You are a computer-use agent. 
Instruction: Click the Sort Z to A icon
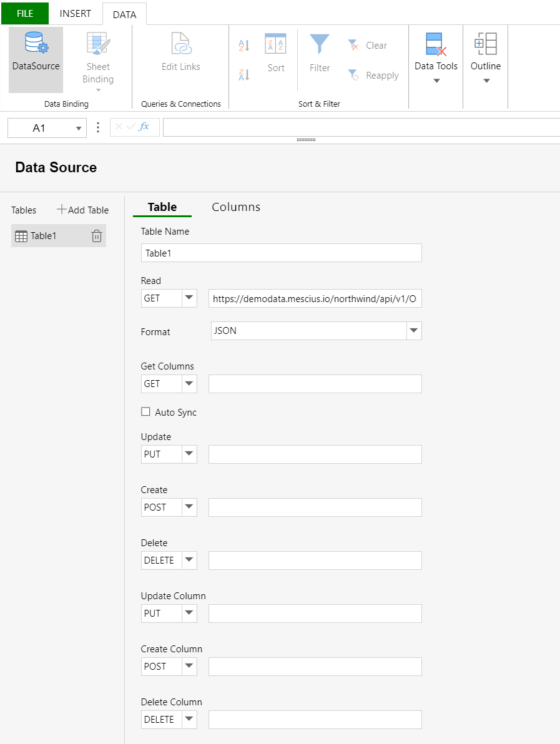(x=244, y=75)
